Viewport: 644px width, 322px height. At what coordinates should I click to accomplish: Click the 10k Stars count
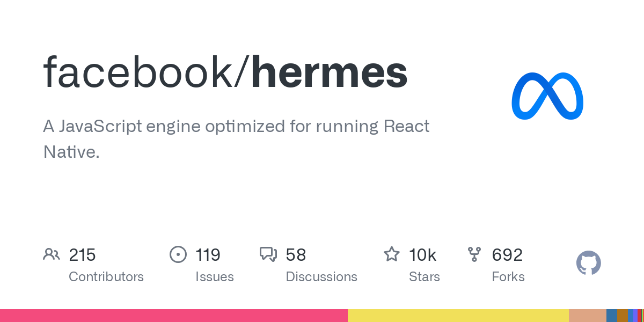coord(422,254)
